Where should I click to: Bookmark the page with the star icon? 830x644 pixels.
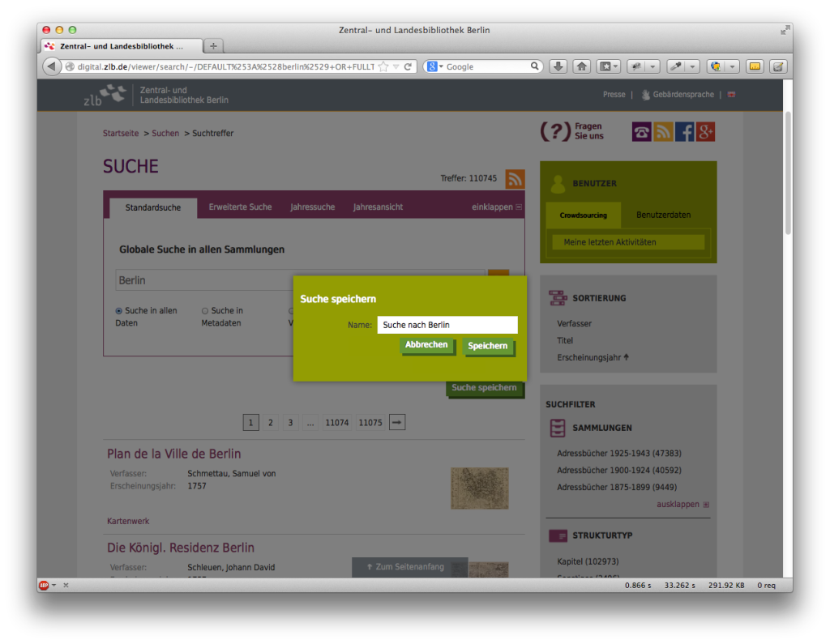383,66
